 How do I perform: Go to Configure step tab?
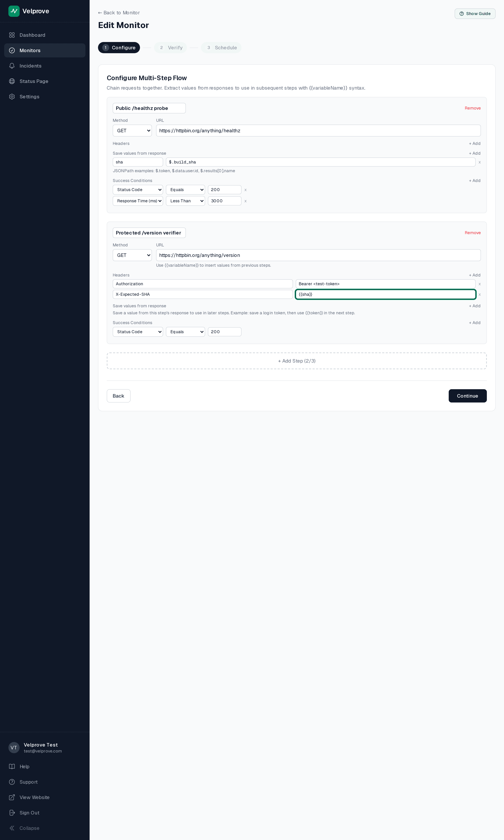(119, 48)
